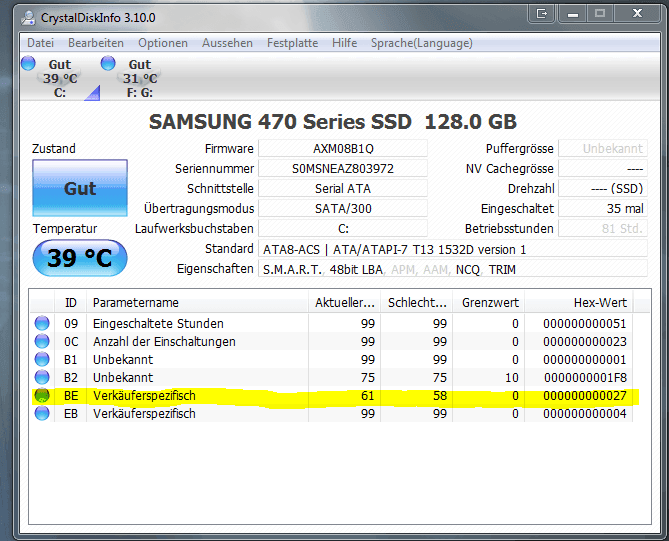Click the Puffergrösse field Unbekannt

[603, 148]
